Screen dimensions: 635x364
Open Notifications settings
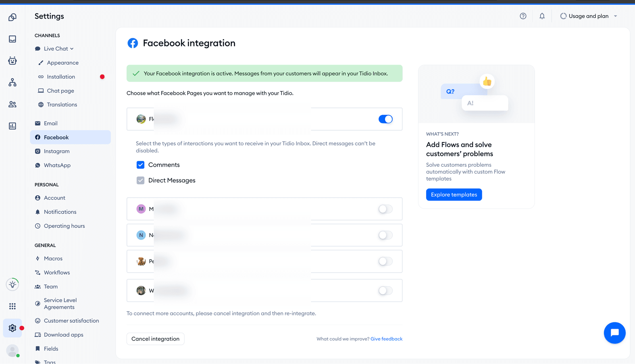[x=60, y=212]
